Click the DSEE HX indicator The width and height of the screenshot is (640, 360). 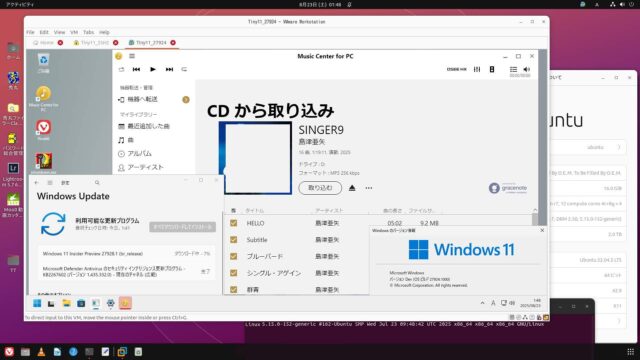point(456,69)
